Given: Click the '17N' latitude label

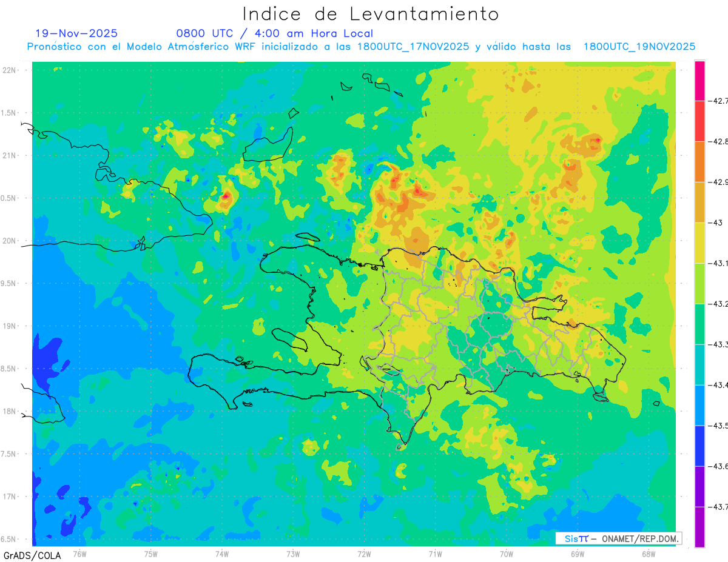Looking at the screenshot, I should tap(8, 497).
